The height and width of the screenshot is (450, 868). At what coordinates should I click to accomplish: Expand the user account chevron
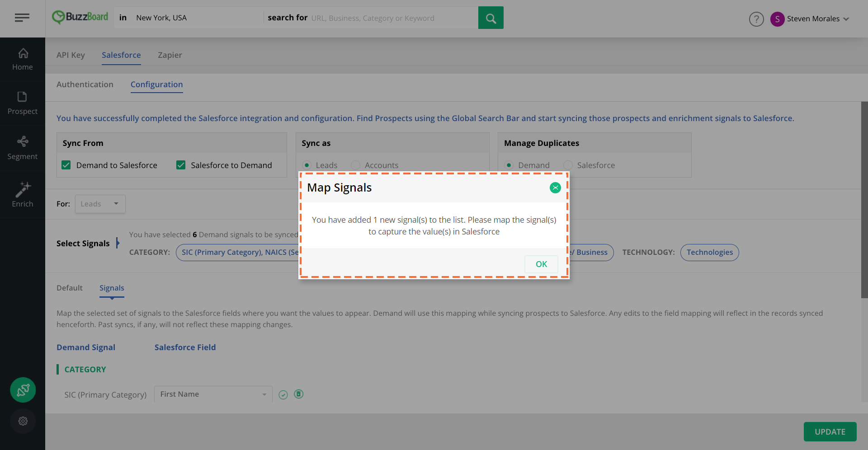[x=846, y=19]
